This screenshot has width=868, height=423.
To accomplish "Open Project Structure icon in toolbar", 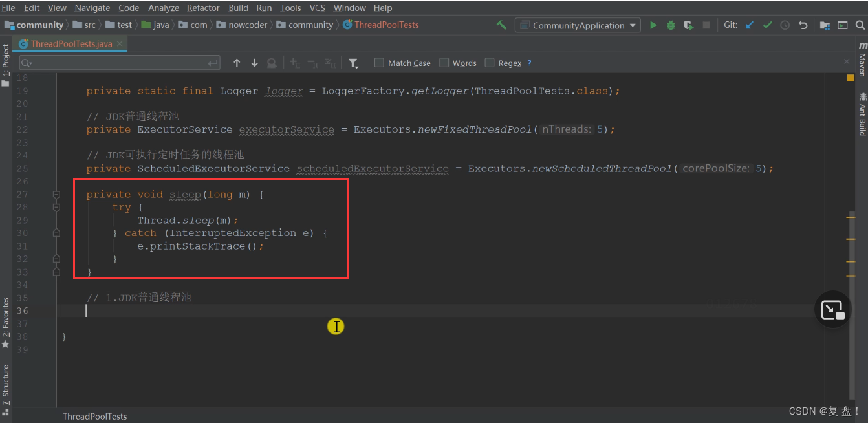I will point(825,25).
